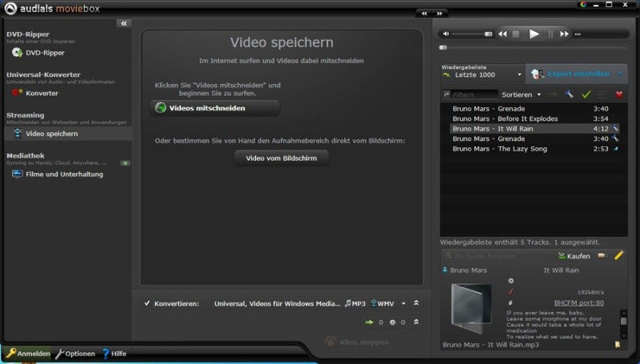640x364 pixels.
Task: Open the DVD-Ripper disc icon
Action: point(17,52)
